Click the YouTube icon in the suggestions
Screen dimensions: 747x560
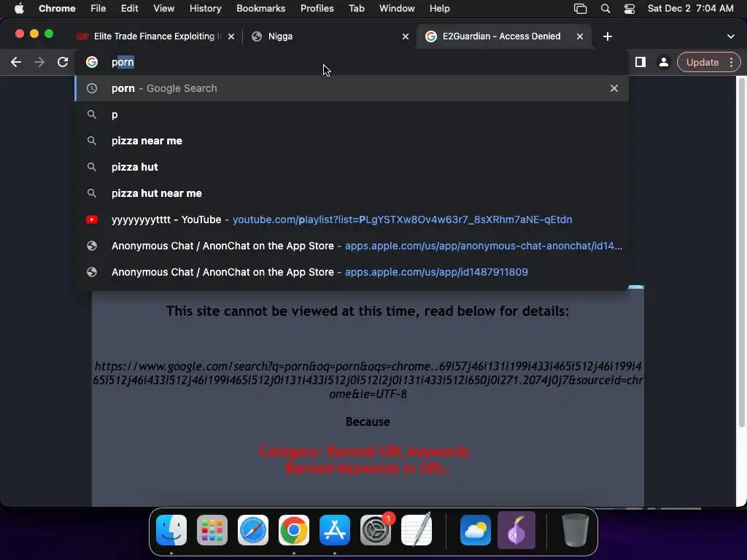(x=91, y=219)
